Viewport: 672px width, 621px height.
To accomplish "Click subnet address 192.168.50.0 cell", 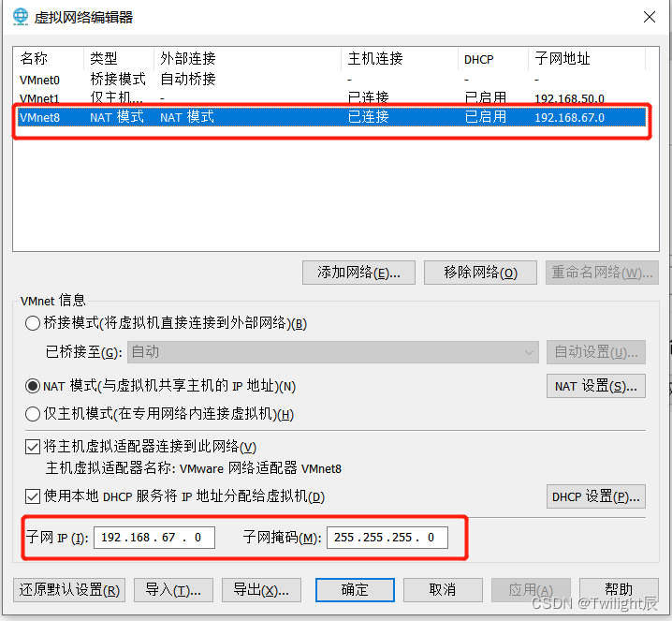I will click(570, 98).
